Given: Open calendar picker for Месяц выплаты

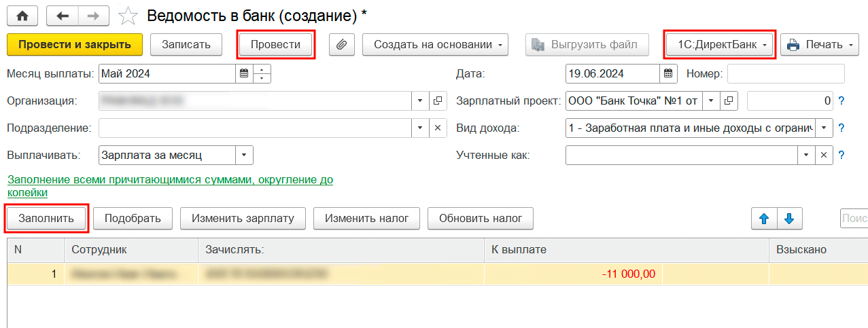Looking at the screenshot, I should tap(243, 73).
